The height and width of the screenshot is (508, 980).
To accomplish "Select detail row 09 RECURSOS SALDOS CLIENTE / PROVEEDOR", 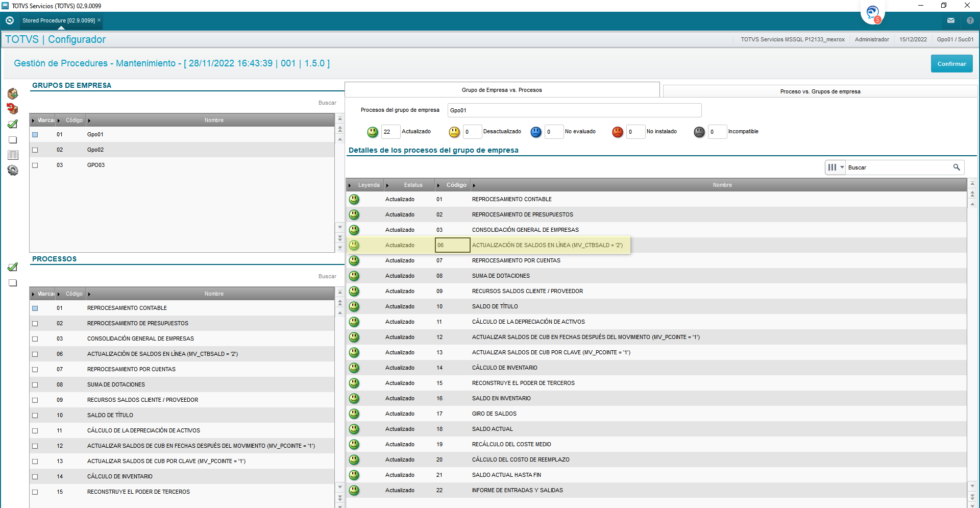I will point(656,291).
